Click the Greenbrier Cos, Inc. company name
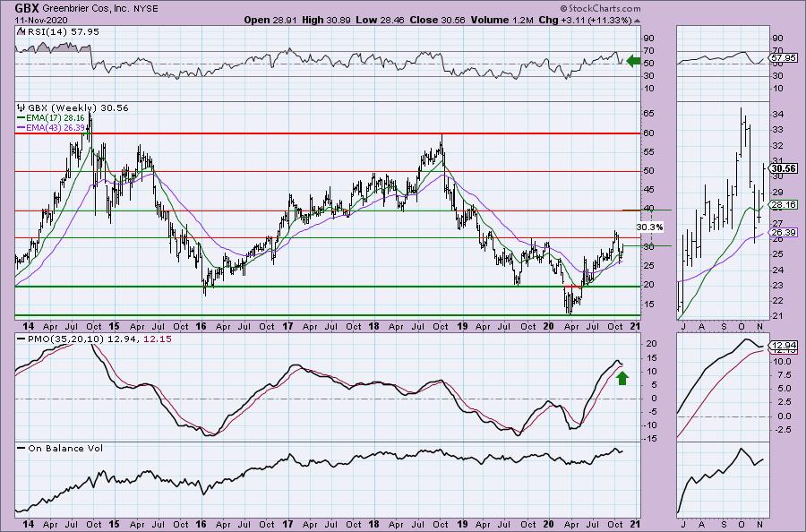Screen dimensions: 806x532 (87, 9)
